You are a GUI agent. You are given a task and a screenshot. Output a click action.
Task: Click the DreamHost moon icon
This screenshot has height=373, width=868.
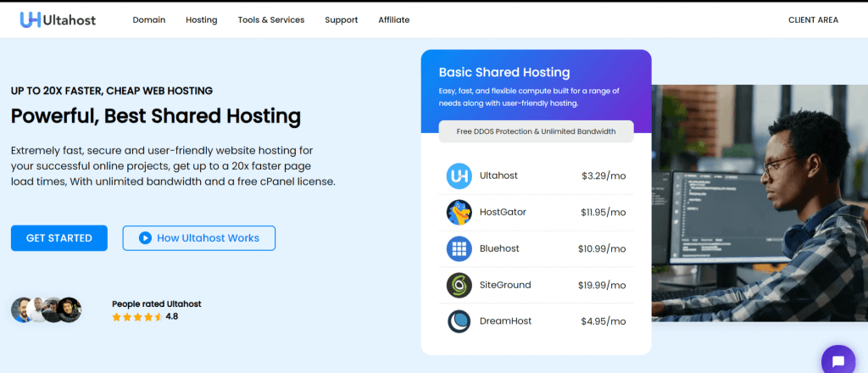[x=459, y=321]
